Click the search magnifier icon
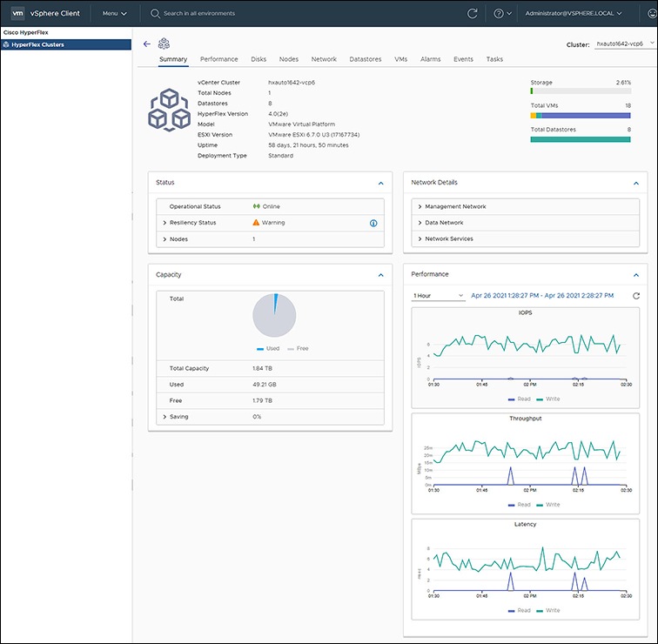This screenshot has width=658, height=644. click(x=155, y=14)
